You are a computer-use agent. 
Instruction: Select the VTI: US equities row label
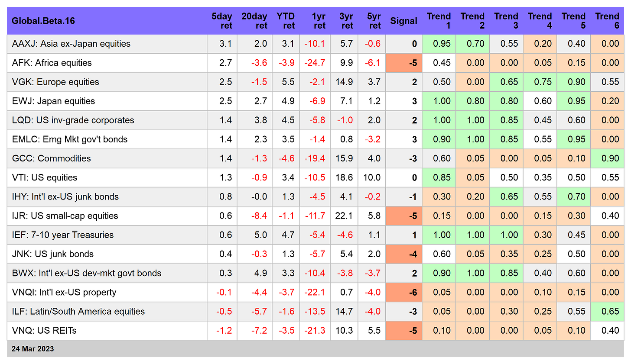(x=45, y=177)
